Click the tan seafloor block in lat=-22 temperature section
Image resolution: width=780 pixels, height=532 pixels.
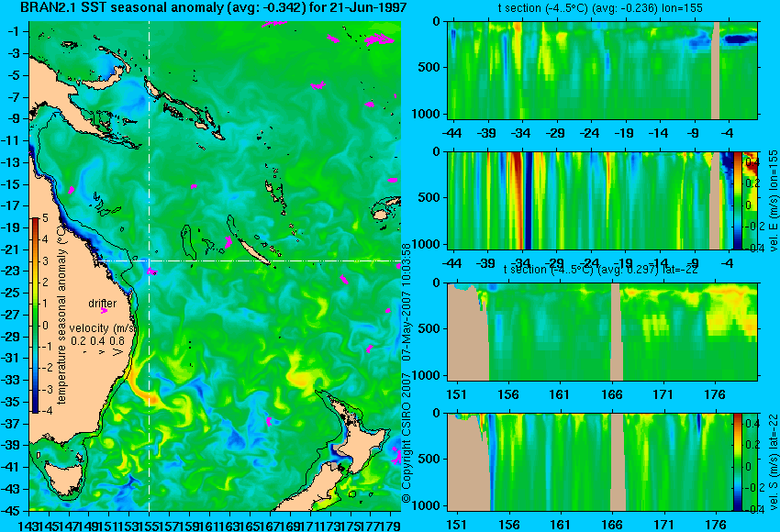[468, 333]
